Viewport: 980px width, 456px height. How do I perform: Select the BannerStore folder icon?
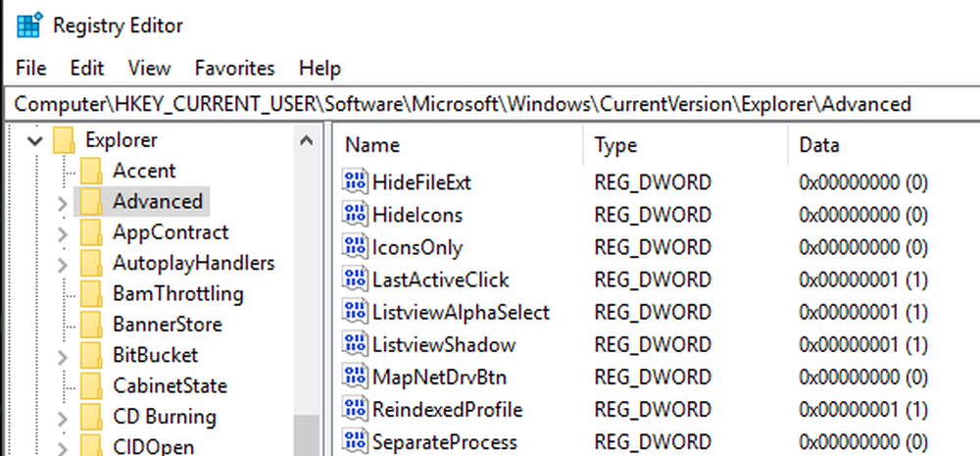tap(91, 324)
